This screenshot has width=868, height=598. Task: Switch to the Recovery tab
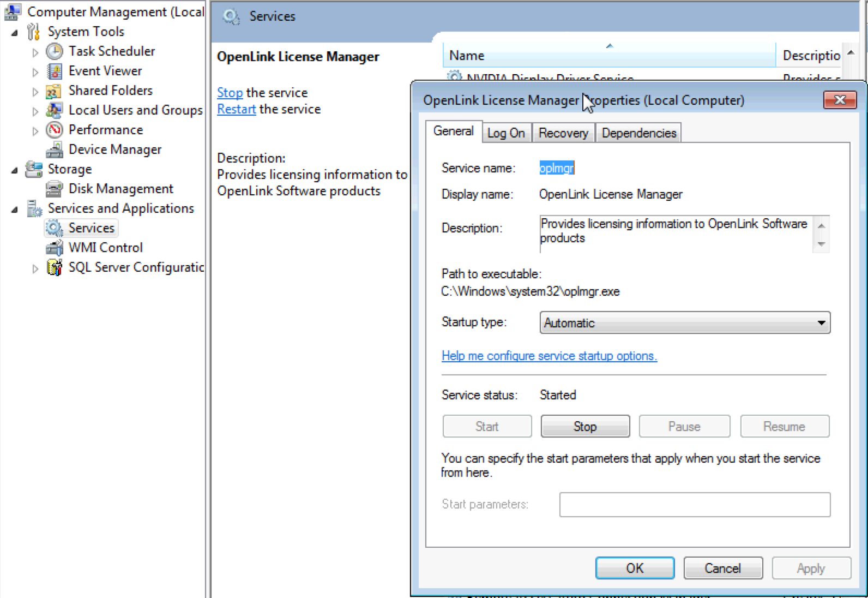click(x=563, y=133)
